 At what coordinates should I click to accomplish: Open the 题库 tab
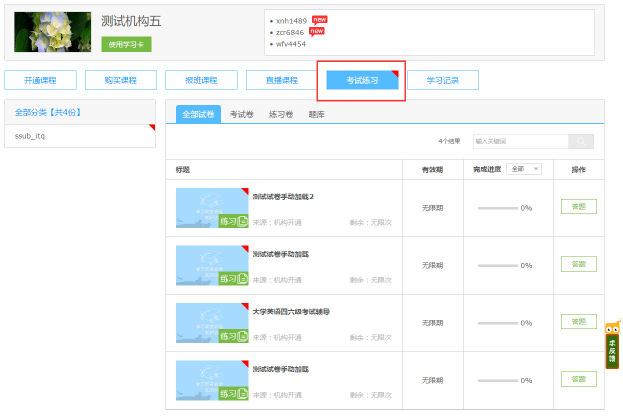(x=316, y=115)
